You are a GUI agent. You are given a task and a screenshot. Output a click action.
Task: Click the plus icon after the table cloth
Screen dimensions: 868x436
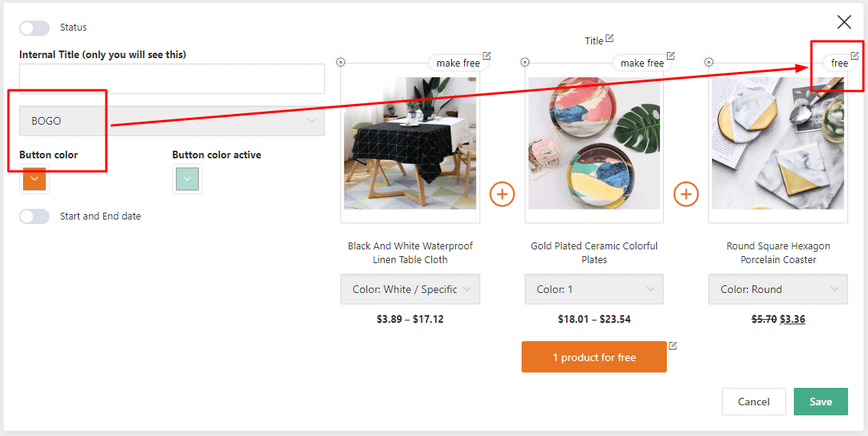pos(502,194)
